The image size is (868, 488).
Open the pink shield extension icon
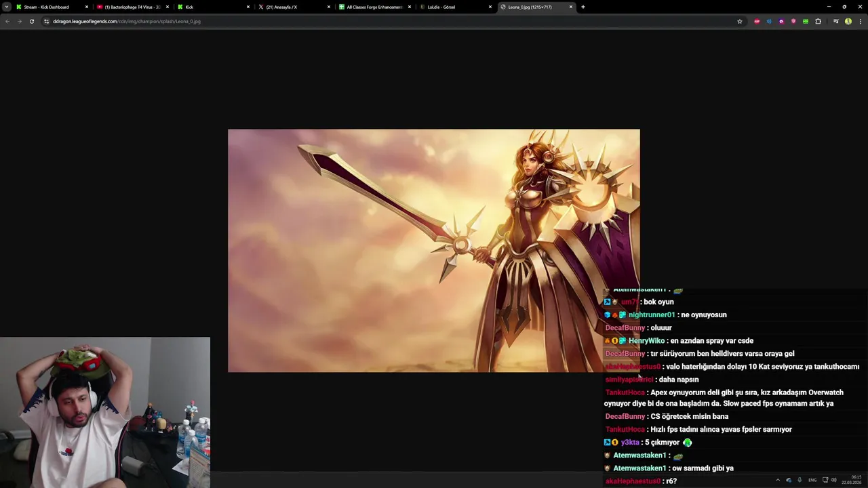[x=793, y=21]
